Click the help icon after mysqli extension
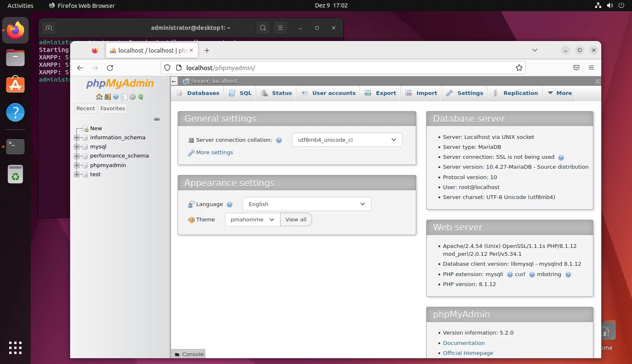This screenshot has height=364, width=632. coord(510,274)
